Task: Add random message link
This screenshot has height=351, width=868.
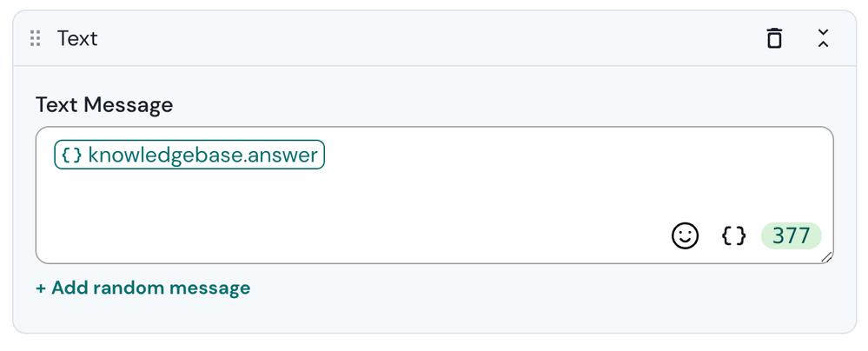Action: pyautogui.click(x=142, y=288)
